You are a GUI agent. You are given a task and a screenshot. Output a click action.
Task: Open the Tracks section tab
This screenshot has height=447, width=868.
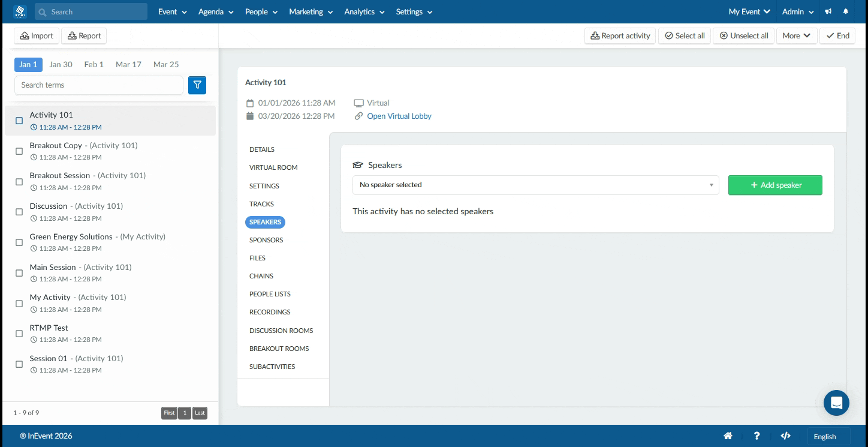[x=261, y=204]
